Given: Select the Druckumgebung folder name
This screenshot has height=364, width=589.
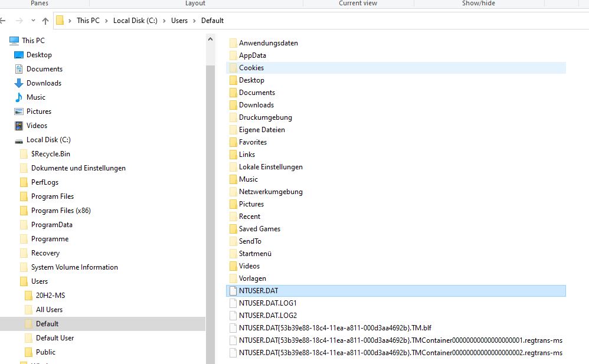Looking at the screenshot, I should coord(265,117).
